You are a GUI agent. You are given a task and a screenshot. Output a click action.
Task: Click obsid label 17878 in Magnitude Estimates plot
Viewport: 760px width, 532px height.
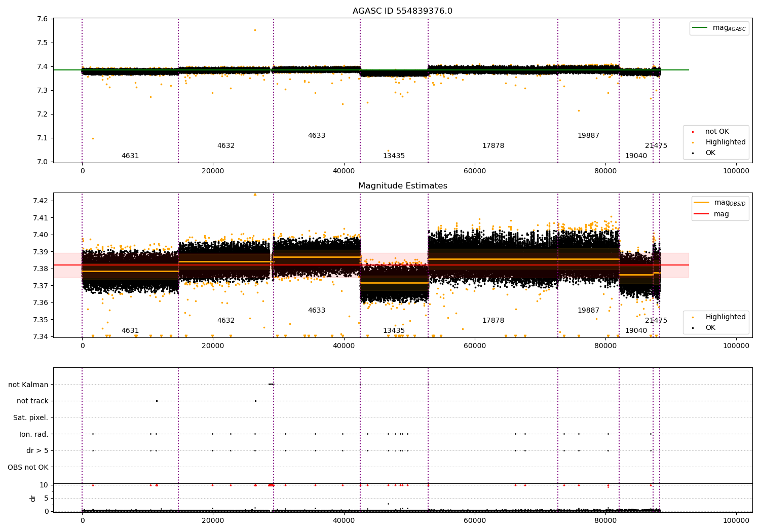pos(493,321)
